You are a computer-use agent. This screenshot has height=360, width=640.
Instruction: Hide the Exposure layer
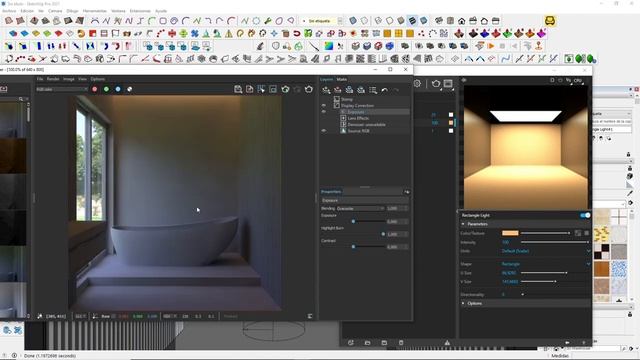[324, 111]
